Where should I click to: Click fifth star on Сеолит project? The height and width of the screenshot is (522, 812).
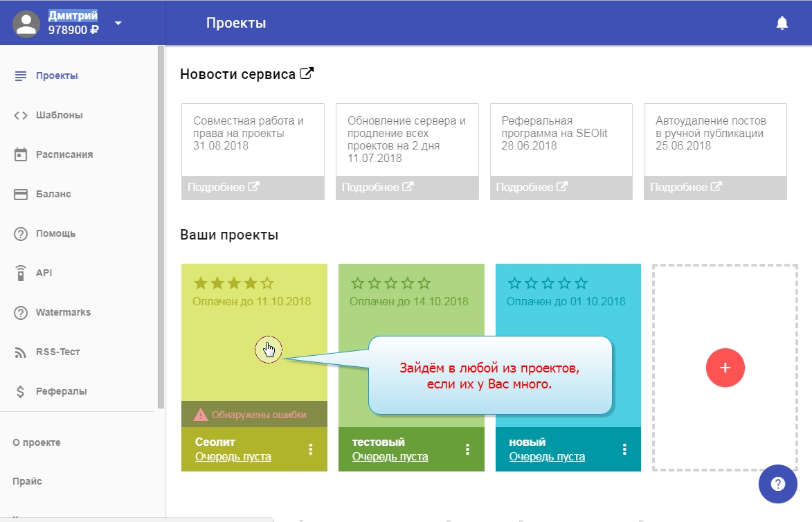(x=267, y=283)
